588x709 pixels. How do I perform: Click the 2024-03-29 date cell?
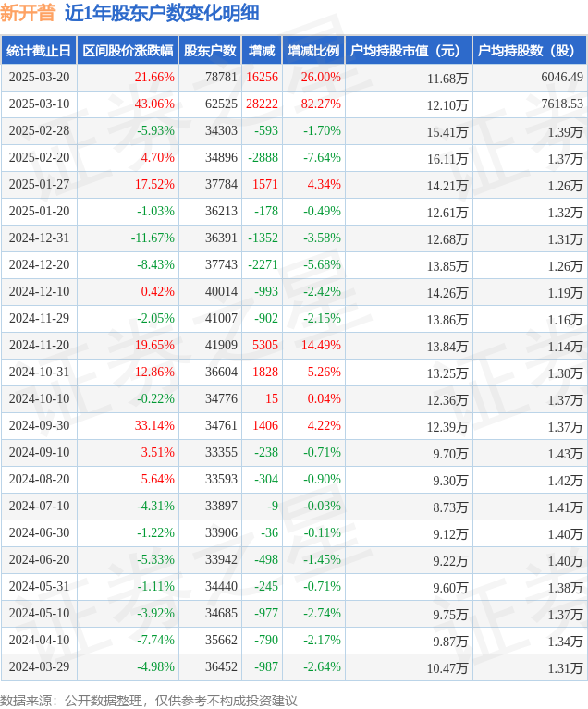coord(39,667)
